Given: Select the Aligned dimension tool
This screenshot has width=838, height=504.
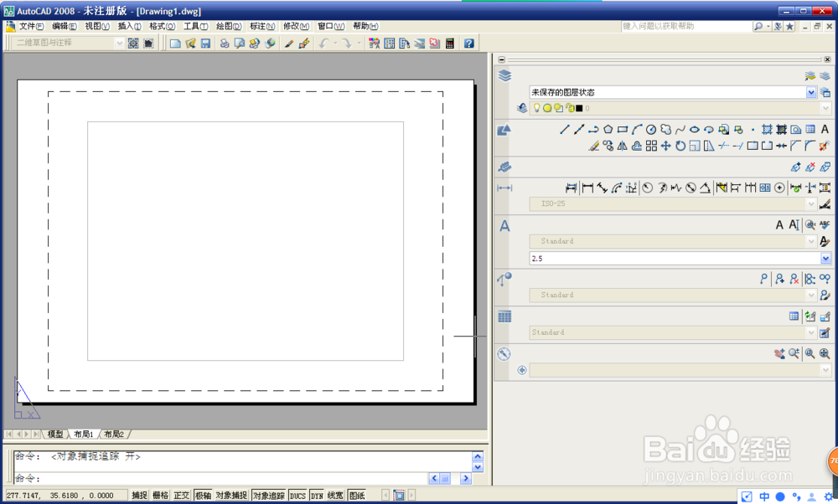Looking at the screenshot, I should 602,188.
